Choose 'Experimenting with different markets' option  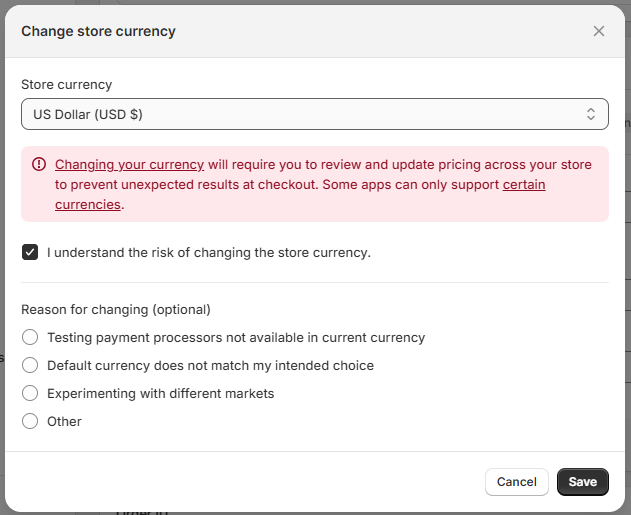(x=30, y=393)
